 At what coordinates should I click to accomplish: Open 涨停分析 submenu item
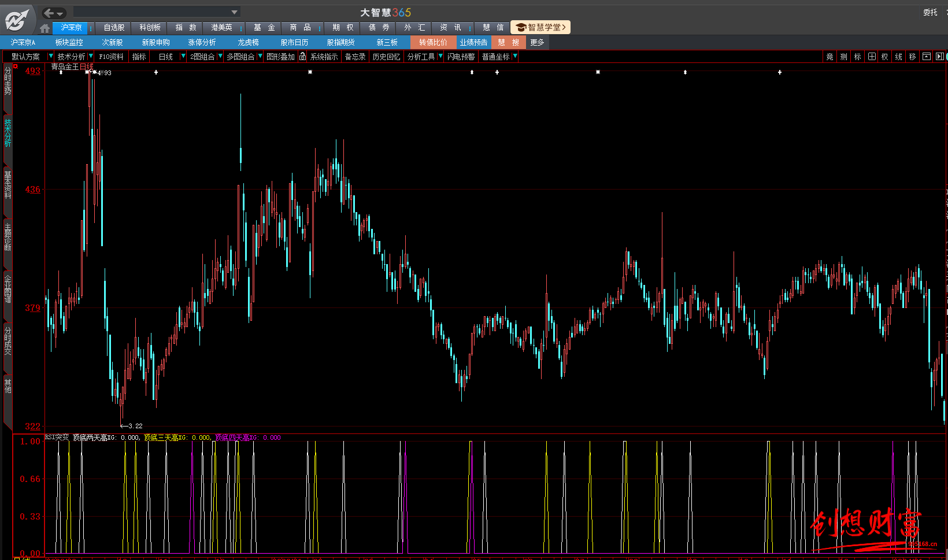(202, 42)
